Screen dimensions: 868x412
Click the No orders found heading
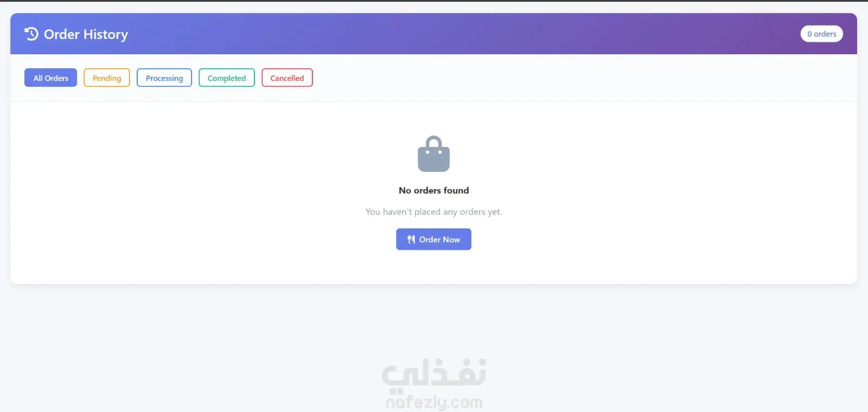tap(433, 190)
